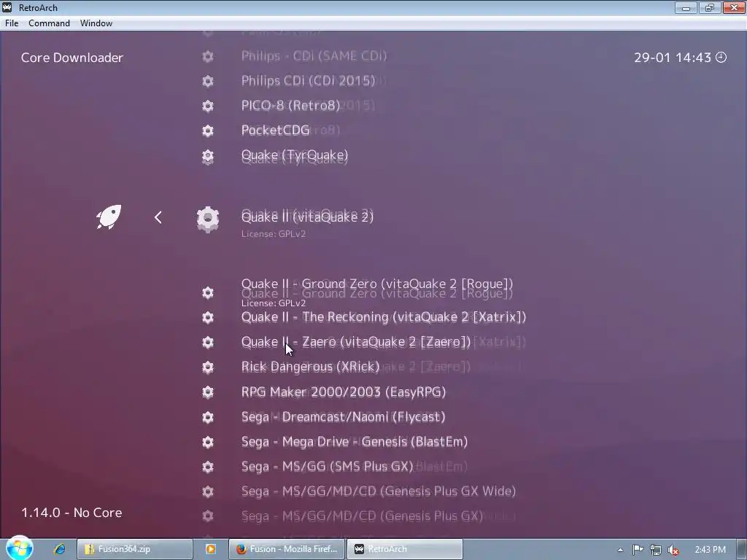Open the Windows Start menu
The height and width of the screenshot is (560, 747).
(19, 548)
